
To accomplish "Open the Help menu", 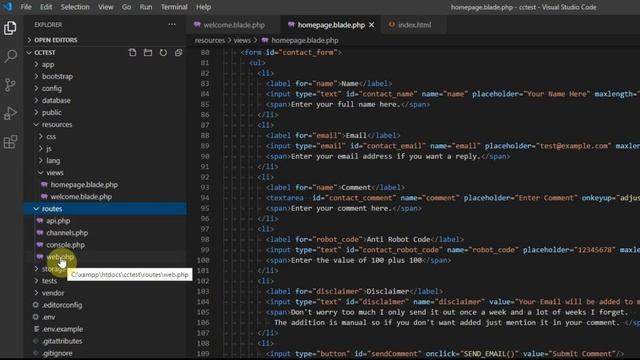I will (x=203, y=7).
